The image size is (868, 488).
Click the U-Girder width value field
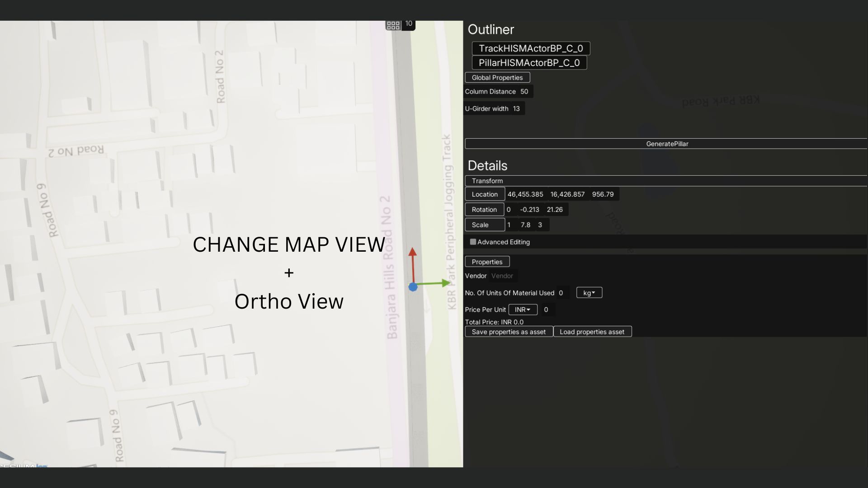[x=517, y=108]
